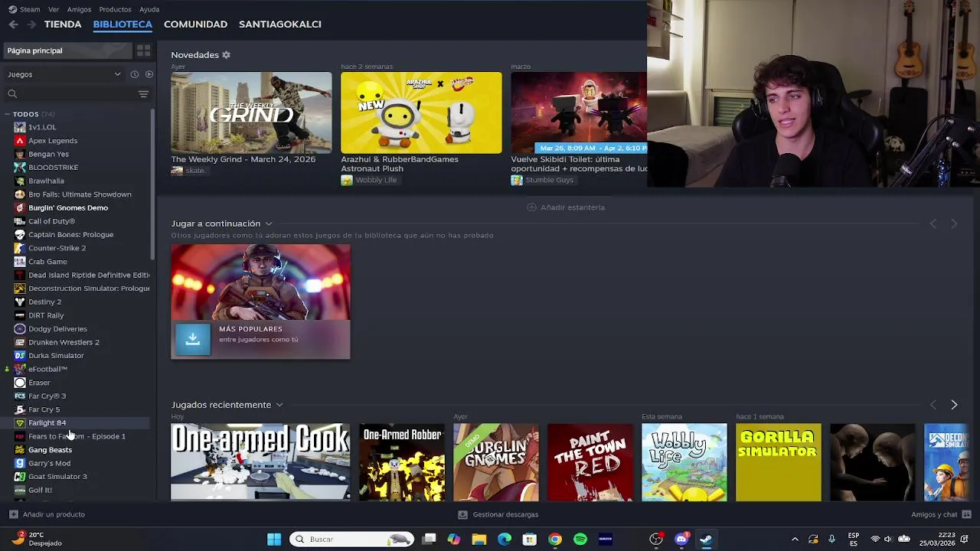Screen dimensions: 980x551
Task: Select eFootball in the library list
Action: (47, 369)
